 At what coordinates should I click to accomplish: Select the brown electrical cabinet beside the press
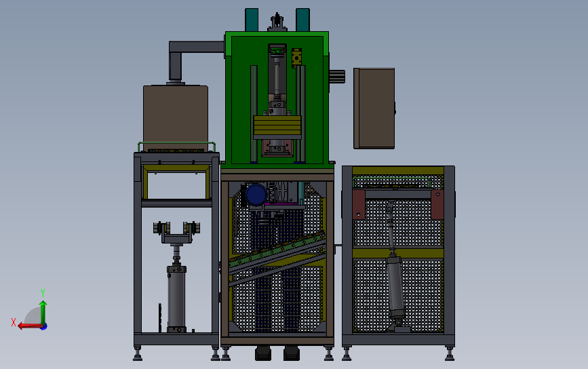point(374,109)
